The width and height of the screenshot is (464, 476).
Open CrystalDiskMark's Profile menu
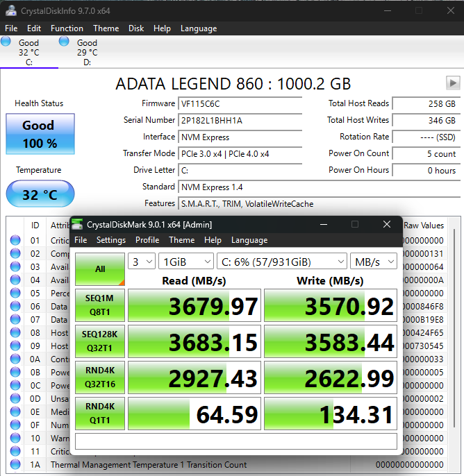pos(147,240)
